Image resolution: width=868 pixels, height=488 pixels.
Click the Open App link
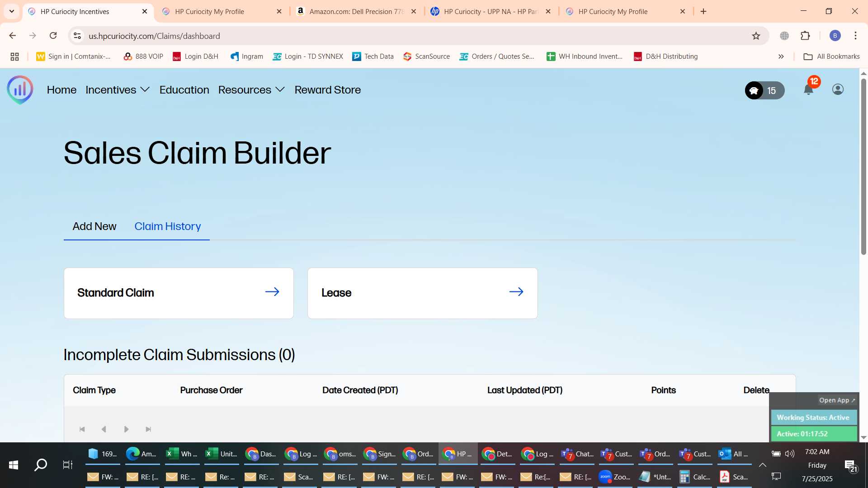coord(837,400)
